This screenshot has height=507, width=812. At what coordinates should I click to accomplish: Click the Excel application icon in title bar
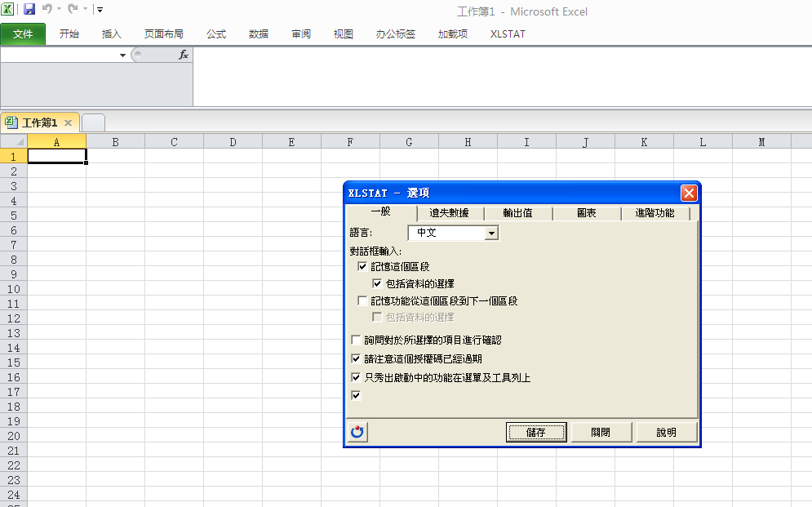[7, 9]
